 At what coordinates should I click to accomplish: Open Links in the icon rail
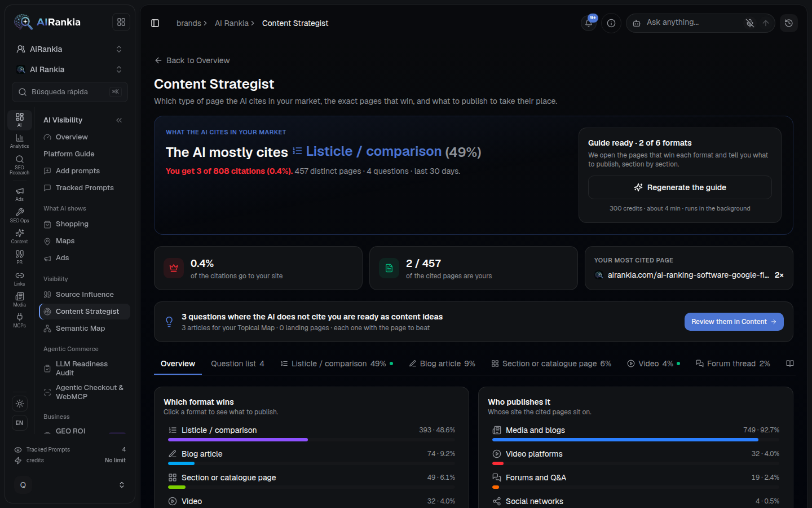(x=19, y=279)
